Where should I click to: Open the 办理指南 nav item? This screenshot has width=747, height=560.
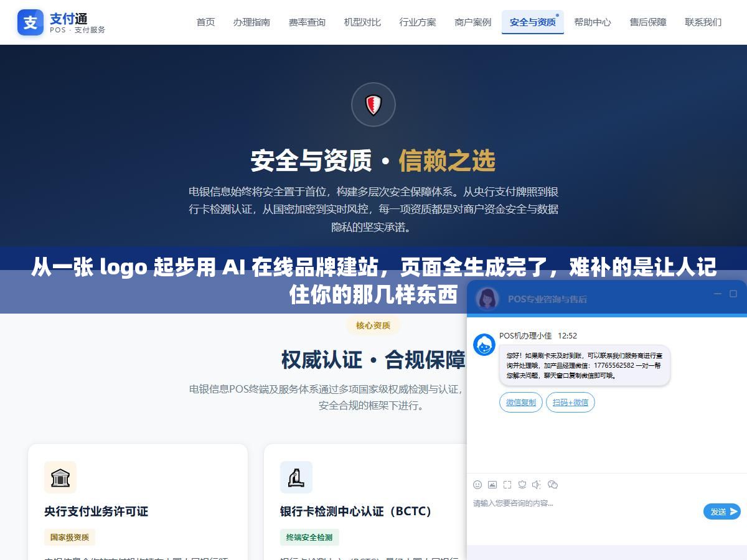pyautogui.click(x=252, y=22)
